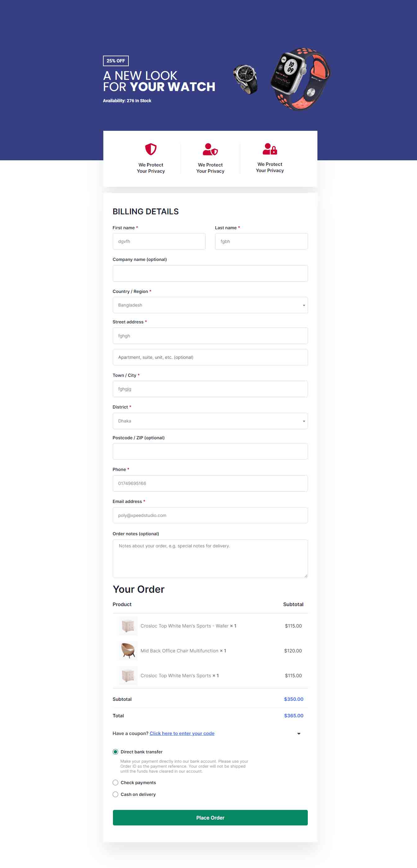
Task: Focus the First name field
Action: coord(159,241)
